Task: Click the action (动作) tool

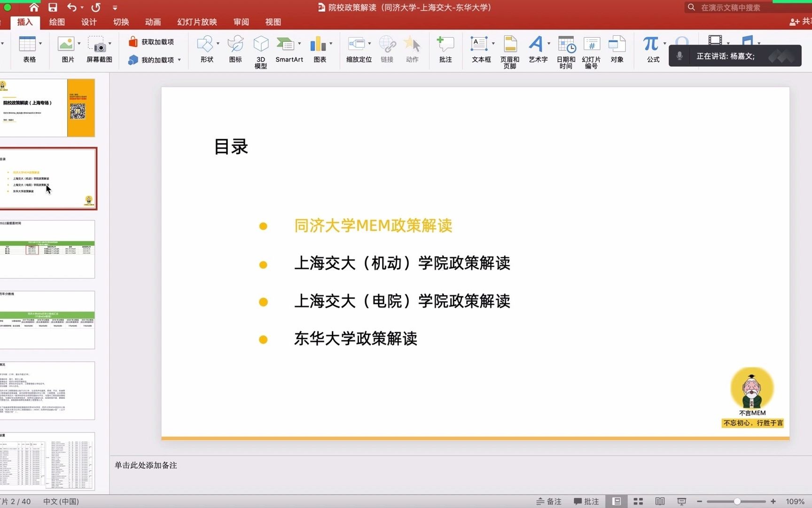Action: [x=412, y=49]
